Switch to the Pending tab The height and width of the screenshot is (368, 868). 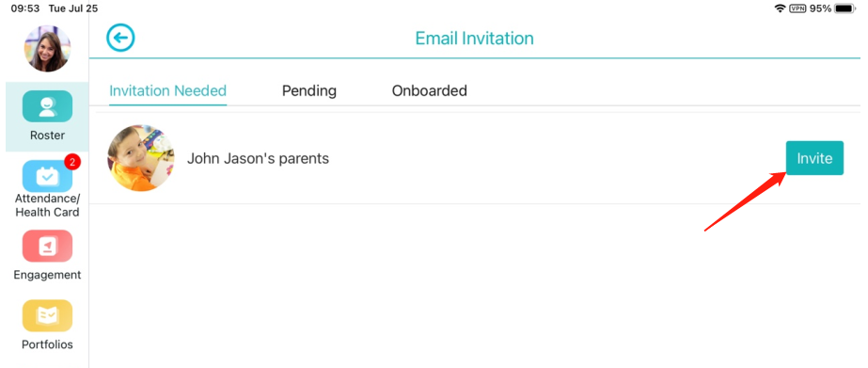coord(308,90)
